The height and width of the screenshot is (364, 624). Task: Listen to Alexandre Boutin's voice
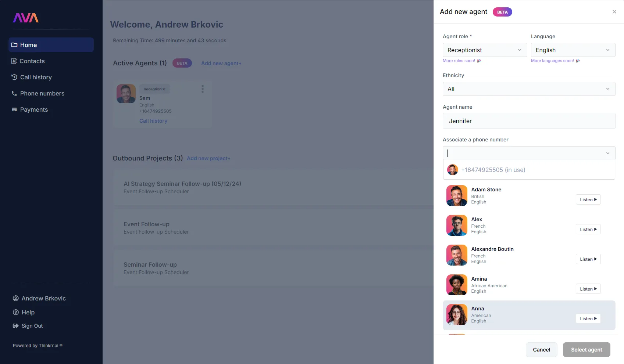pos(588,259)
